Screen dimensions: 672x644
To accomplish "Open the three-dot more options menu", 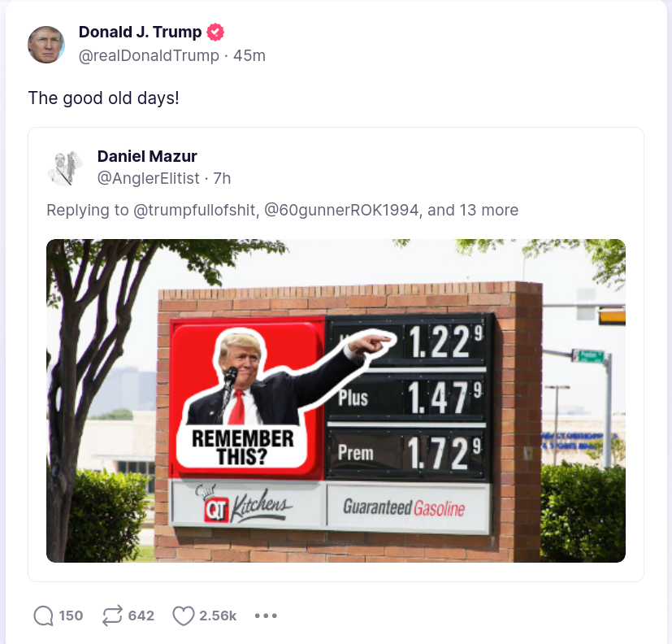I will click(266, 616).
